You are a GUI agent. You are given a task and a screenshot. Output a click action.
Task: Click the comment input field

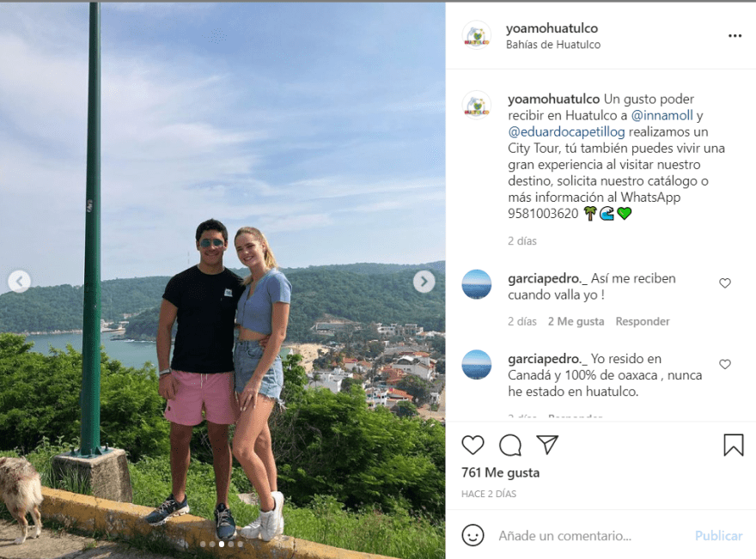(x=591, y=536)
